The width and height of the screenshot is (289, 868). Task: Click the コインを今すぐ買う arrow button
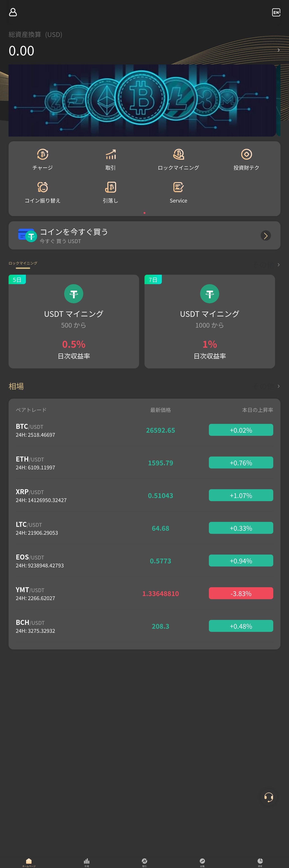point(265,235)
